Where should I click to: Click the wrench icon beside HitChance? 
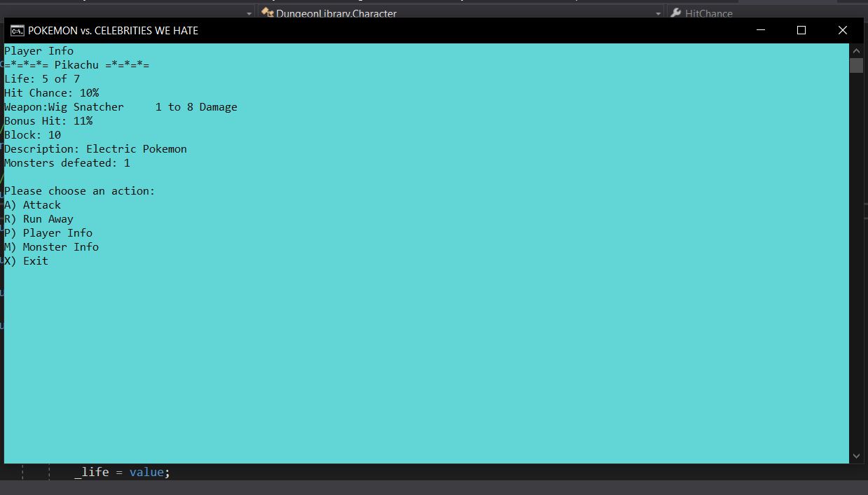pyautogui.click(x=675, y=13)
